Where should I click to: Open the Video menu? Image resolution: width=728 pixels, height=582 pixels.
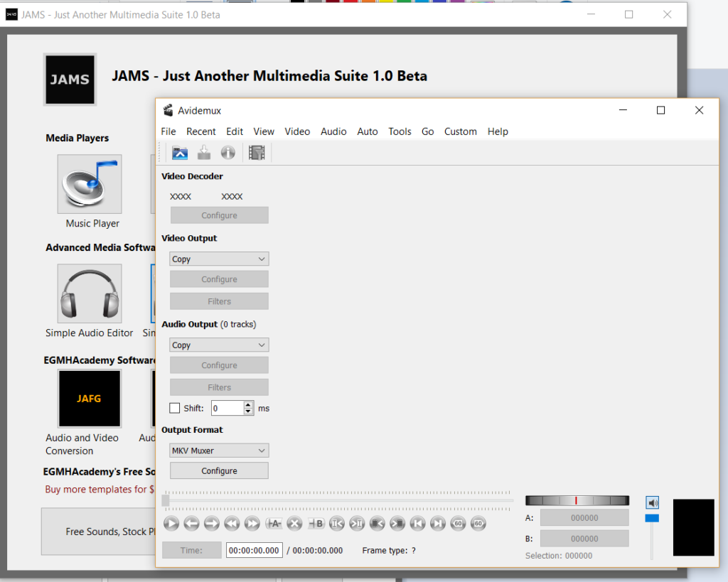[297, 131]
